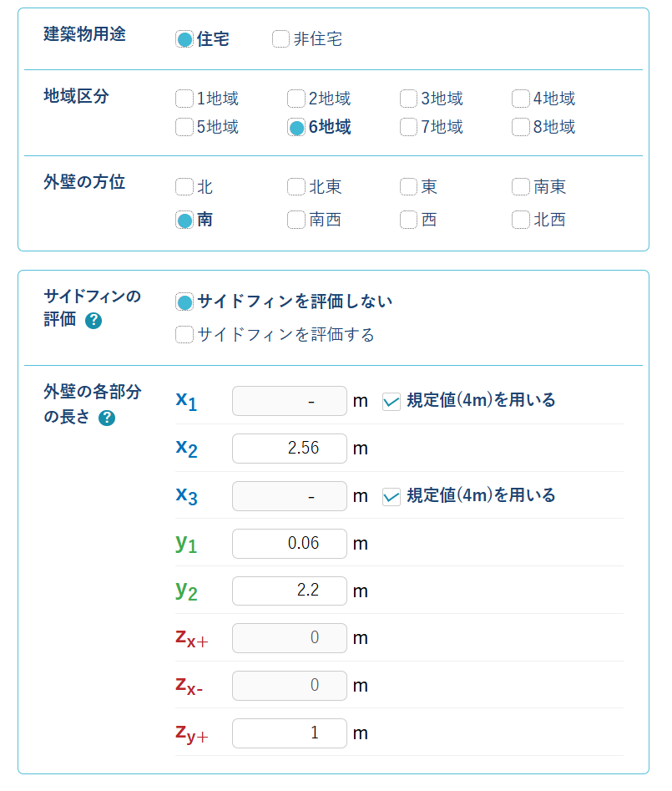Set wall orientation to 南東
The height and width of the screenshot is (791, 672).
(x=521, y=186)
